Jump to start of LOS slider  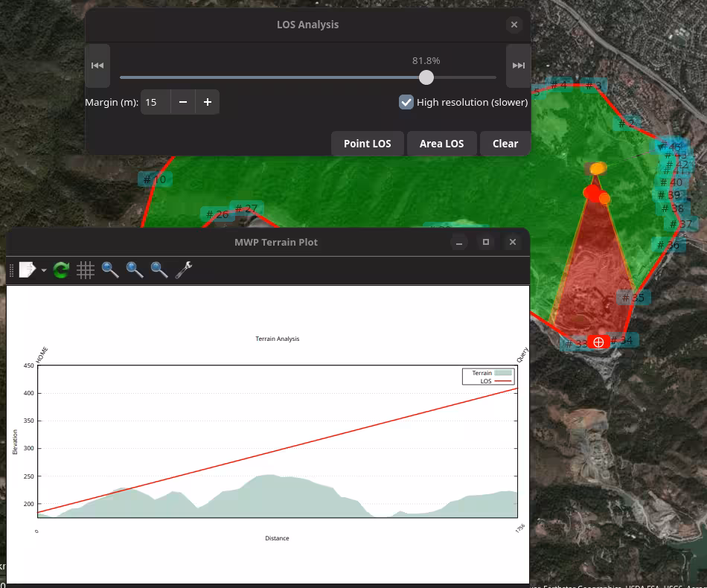point(97,65)
